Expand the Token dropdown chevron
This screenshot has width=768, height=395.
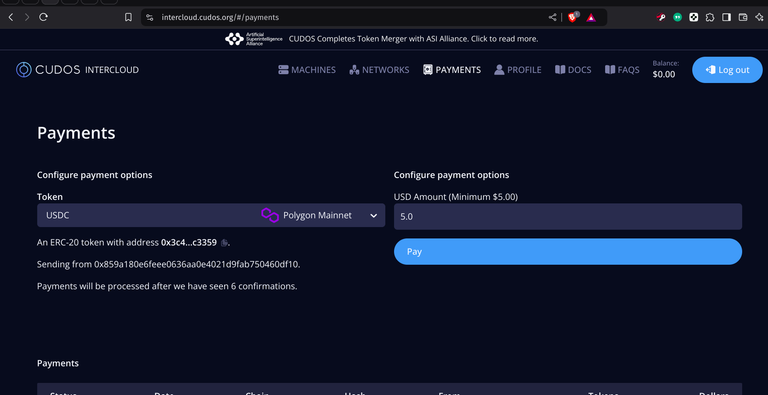[x=374, y=216]
